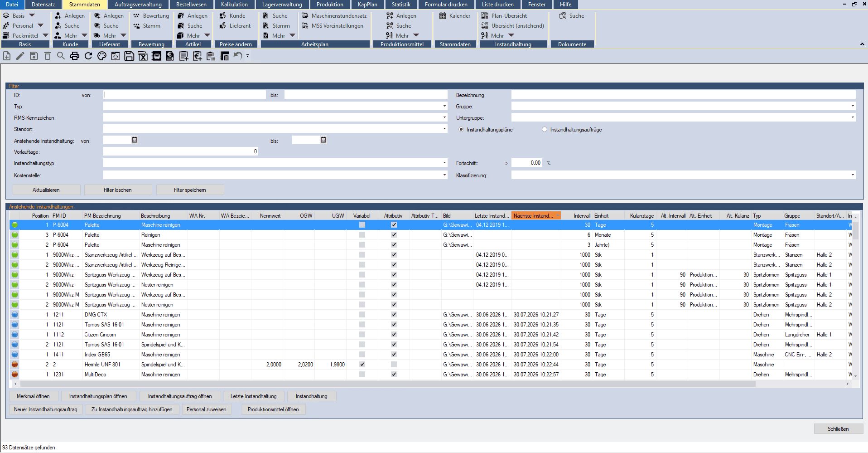The image size is (868, 453).
Task: Click the pencil edit icon
Action: point(20,56)
